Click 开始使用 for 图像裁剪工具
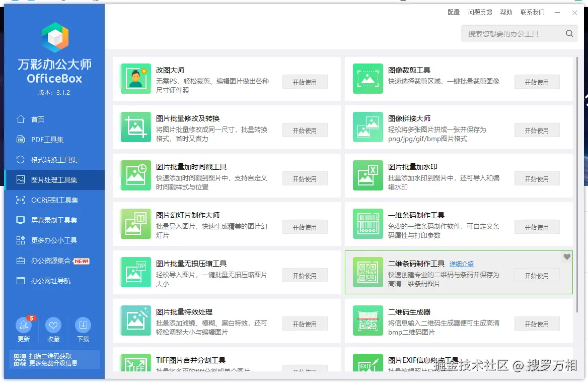588x383 pixels. click(537, 82)
